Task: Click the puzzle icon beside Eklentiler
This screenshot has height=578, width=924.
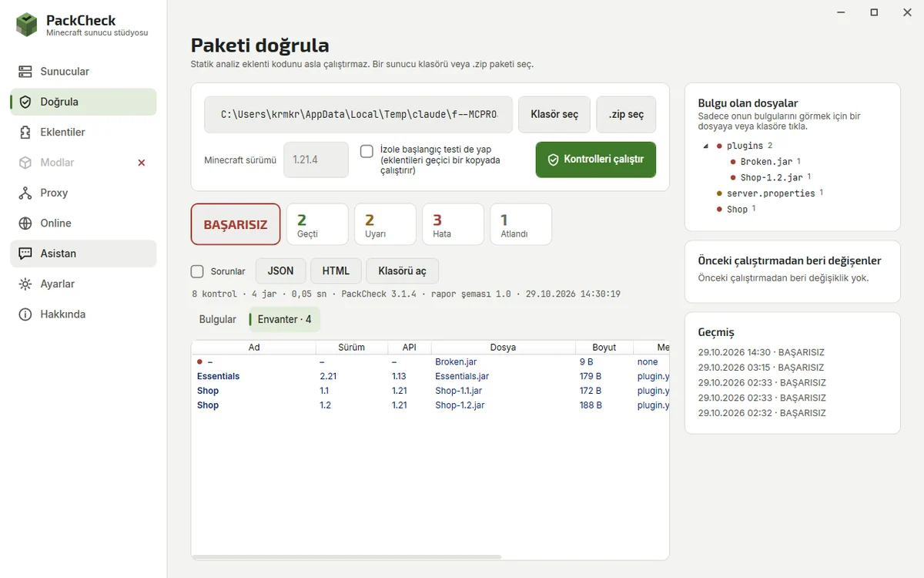Action: [x=25, y=133]
